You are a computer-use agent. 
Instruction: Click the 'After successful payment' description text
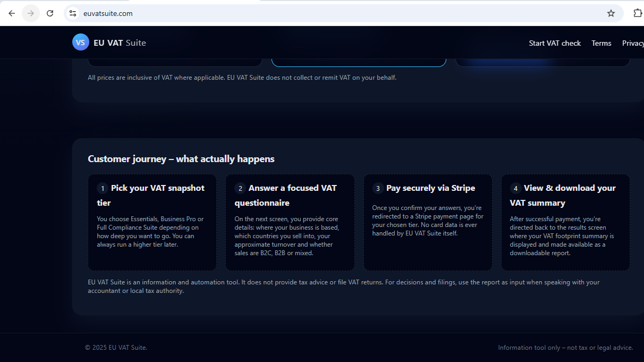(562, 236)
